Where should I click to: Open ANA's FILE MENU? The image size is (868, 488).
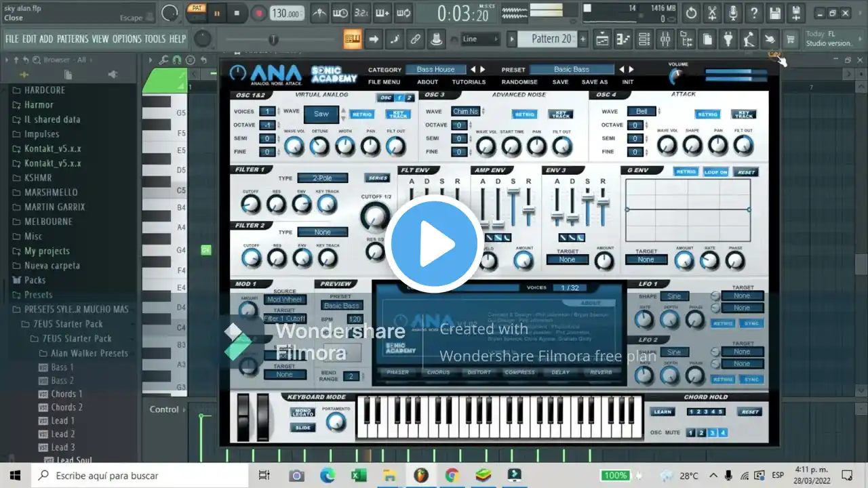pyautogui.click(x=384, y=82)
